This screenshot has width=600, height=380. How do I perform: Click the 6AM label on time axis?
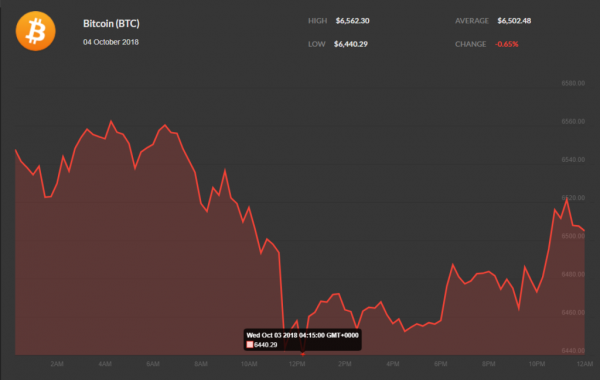pos(153,364)
